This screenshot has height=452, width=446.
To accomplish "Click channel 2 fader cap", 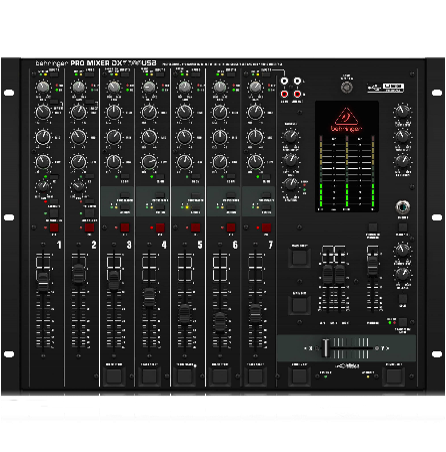I will [78, 274].
